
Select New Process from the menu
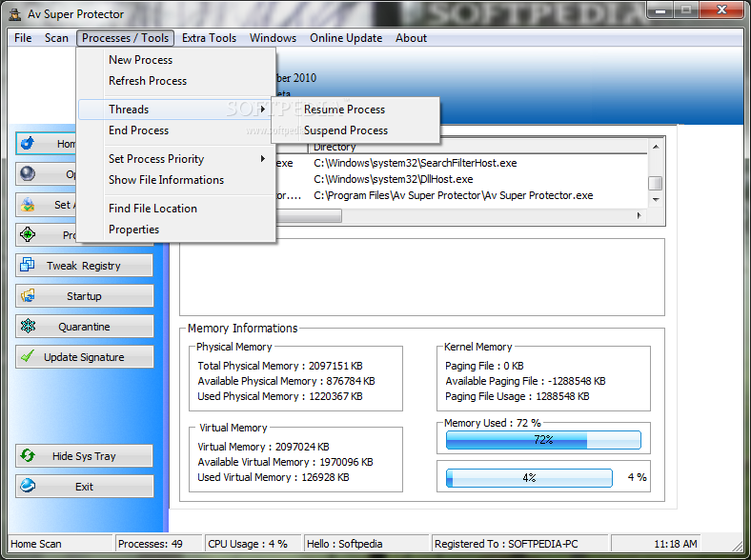[176, 60]
